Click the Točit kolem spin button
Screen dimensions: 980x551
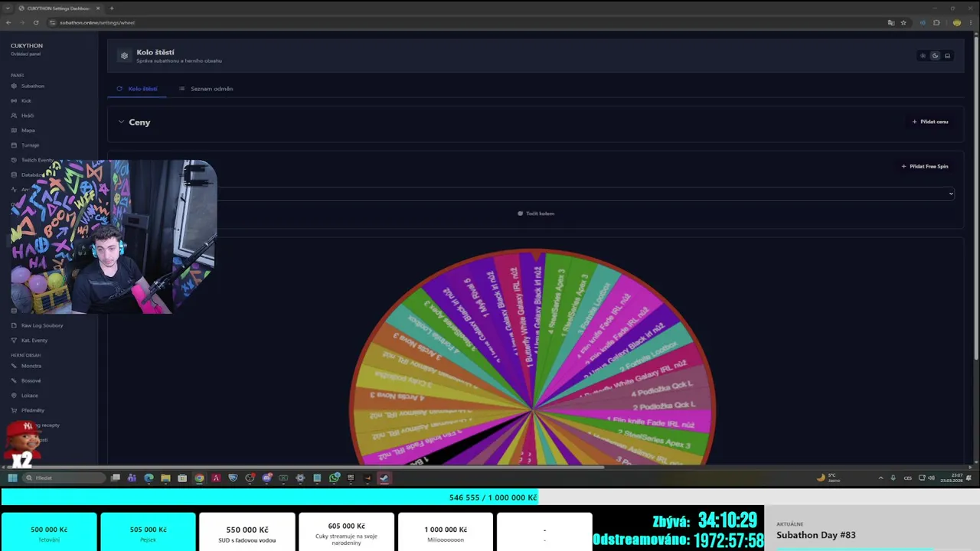[x=536, y=214]
